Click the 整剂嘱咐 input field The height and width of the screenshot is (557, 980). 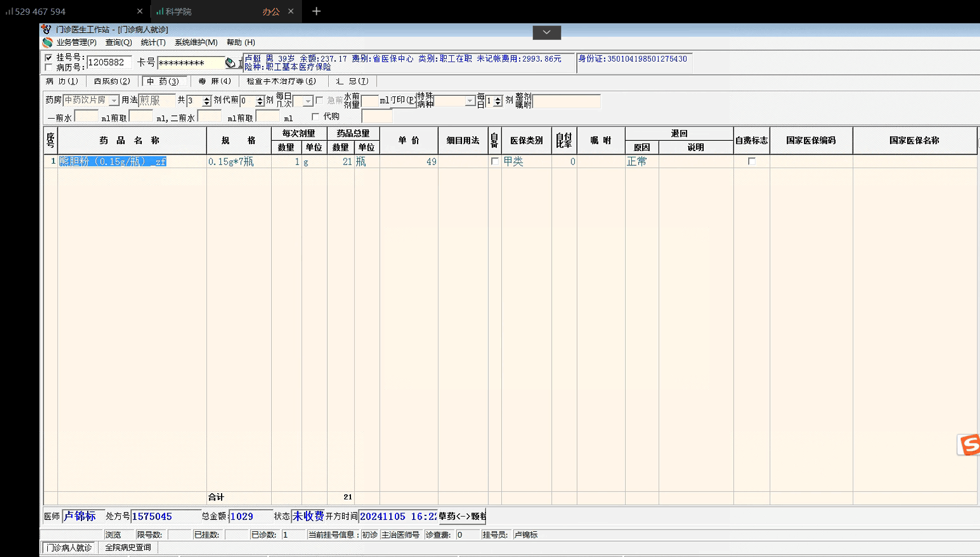[x=566, y=101]
